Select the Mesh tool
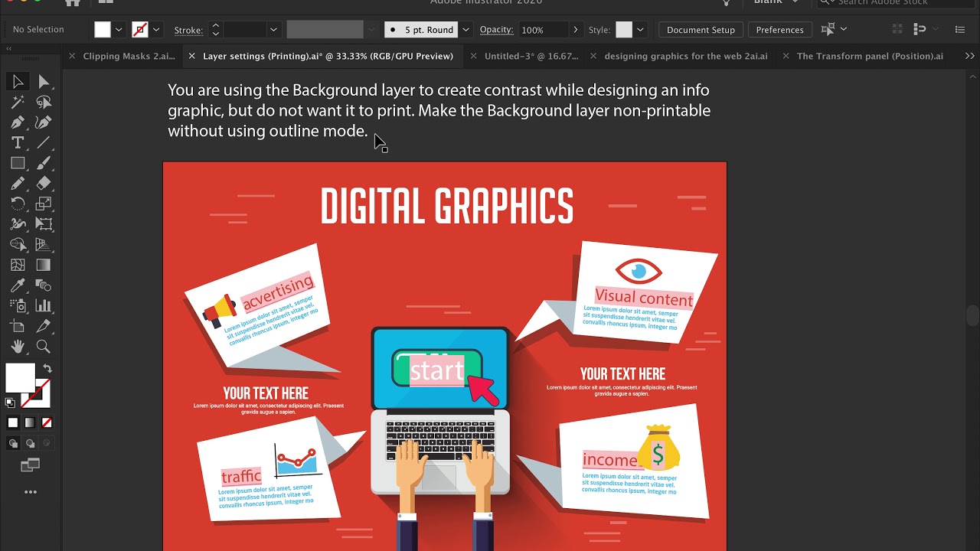The image size is (980, 551). click(18, 266)
